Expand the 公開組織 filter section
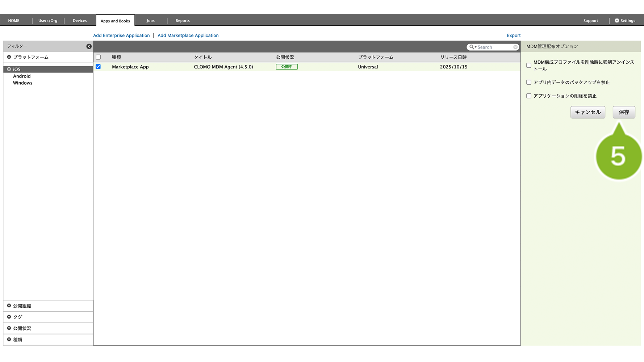Viewport: 644px width, 362px height. click(9, 306)
